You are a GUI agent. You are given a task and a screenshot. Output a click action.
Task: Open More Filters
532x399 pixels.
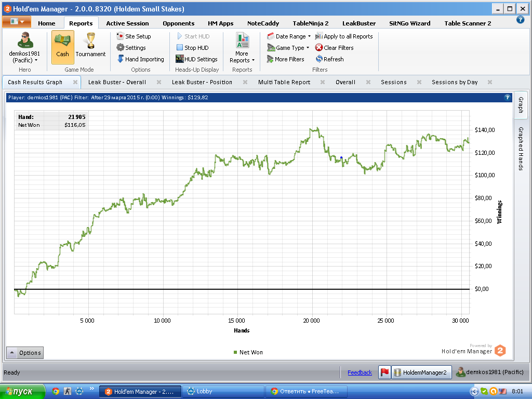[286, 59]
